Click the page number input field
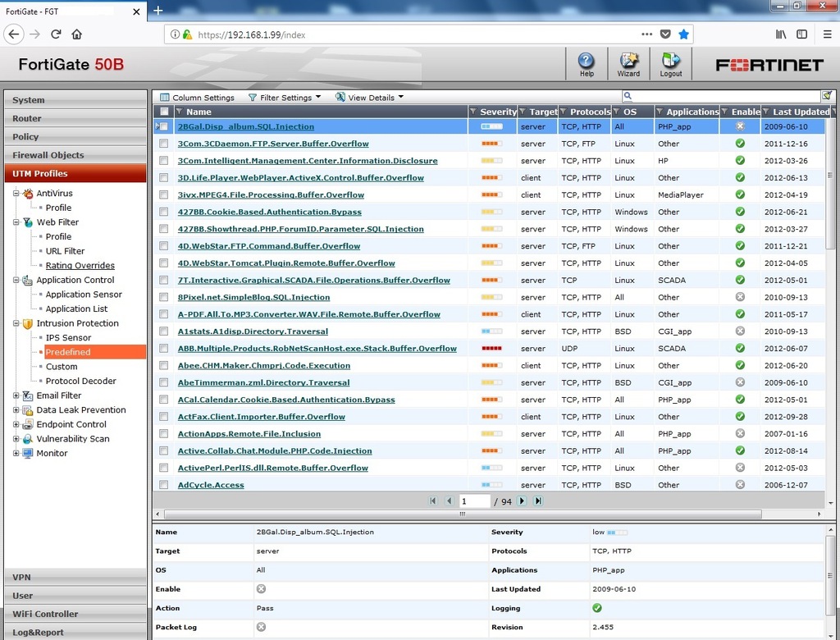Image resolution: width=840 pixels, height=640 pixels. [x=474, y=501]
